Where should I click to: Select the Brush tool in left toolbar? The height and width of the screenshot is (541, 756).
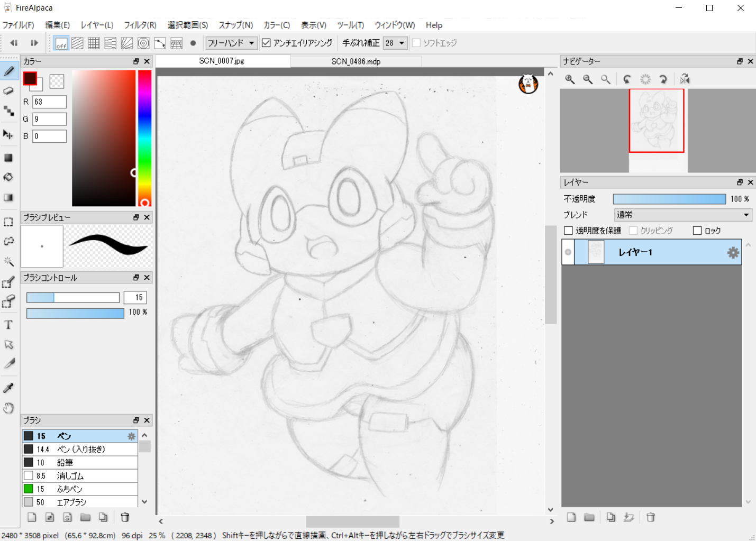(x=9, y=71)
